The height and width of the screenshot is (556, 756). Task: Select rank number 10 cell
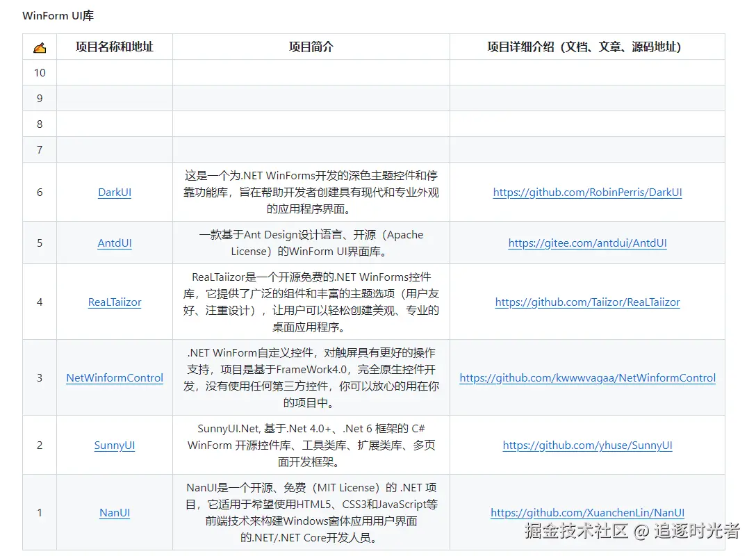point(40,73)
